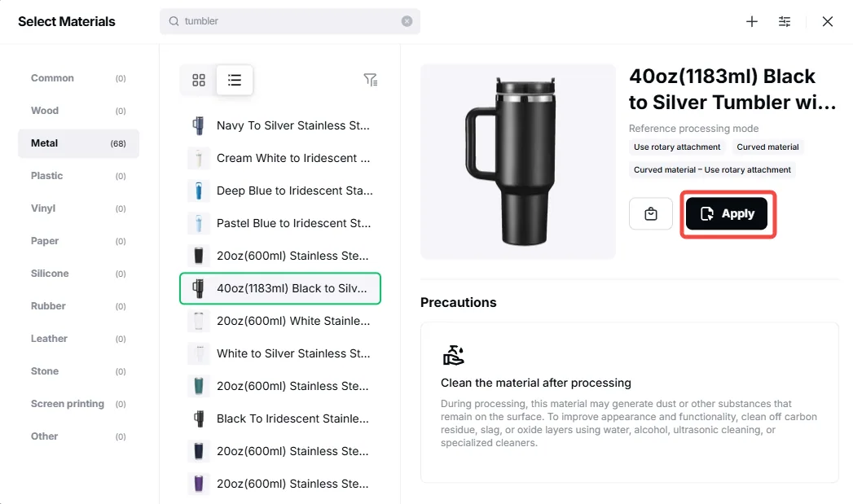Apply the selected tumbler material
The width and height of the screenshot is (853, 504).
[x=727, y=213]
